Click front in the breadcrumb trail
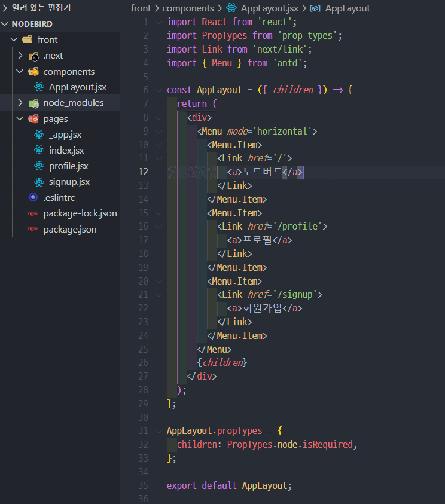 pos(141,8)
